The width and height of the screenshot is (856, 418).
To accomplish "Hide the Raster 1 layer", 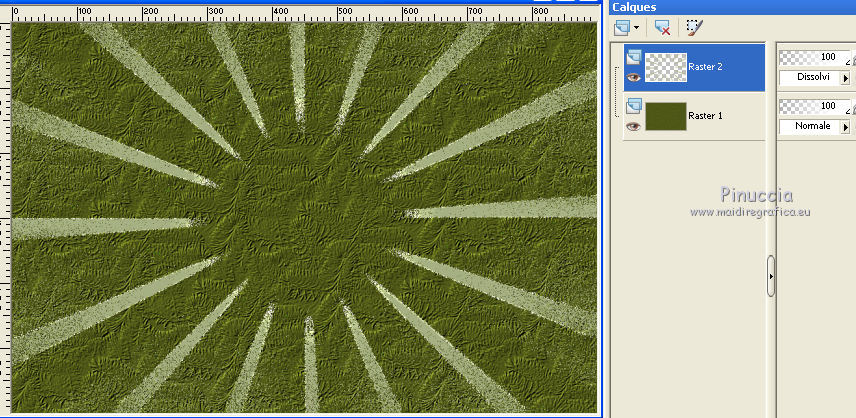I will pyautogui.click(x=633, y=126).
